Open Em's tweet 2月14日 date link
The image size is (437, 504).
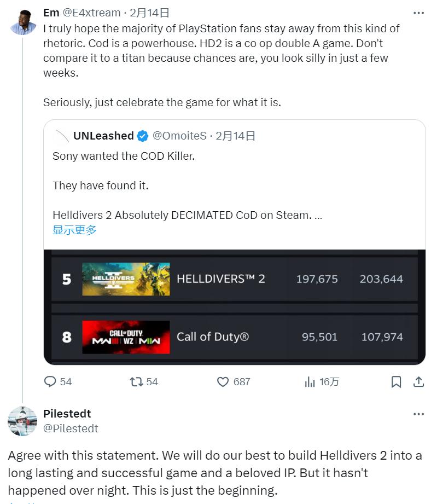click(x=149, y=13)
